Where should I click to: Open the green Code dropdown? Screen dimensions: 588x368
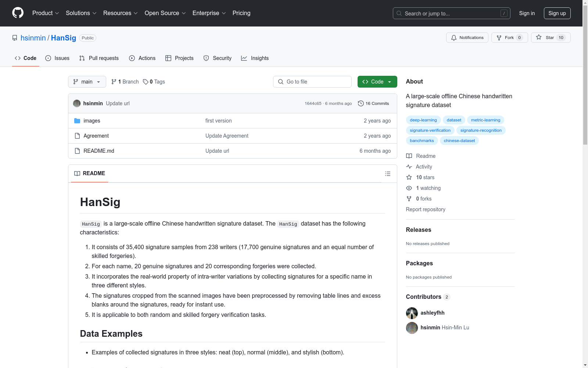(377, 82)
